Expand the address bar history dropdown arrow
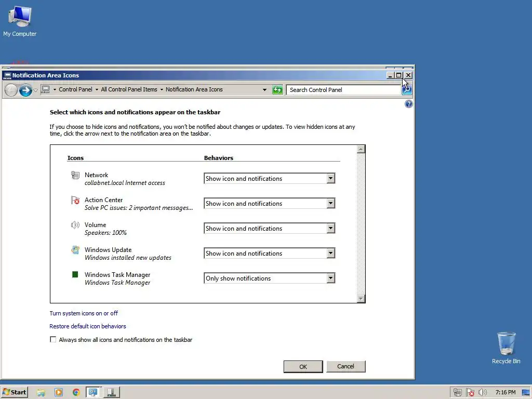 click(x=264, y=90)
